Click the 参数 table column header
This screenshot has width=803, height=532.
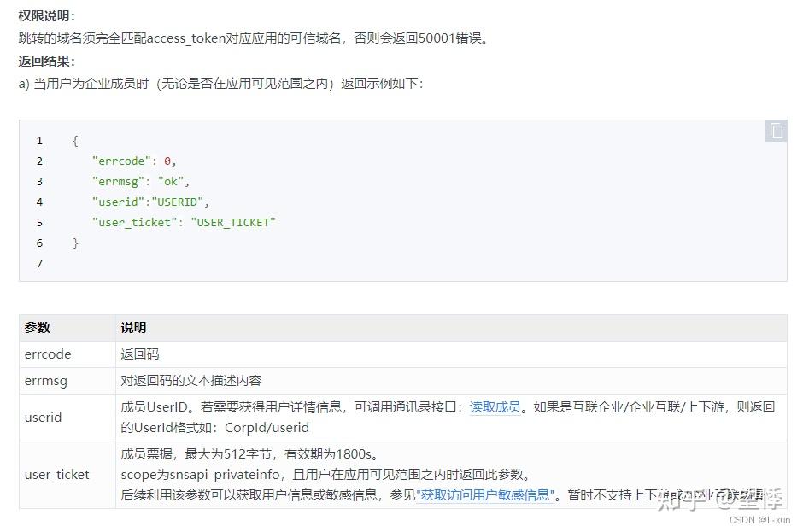[x=38, y=328]
